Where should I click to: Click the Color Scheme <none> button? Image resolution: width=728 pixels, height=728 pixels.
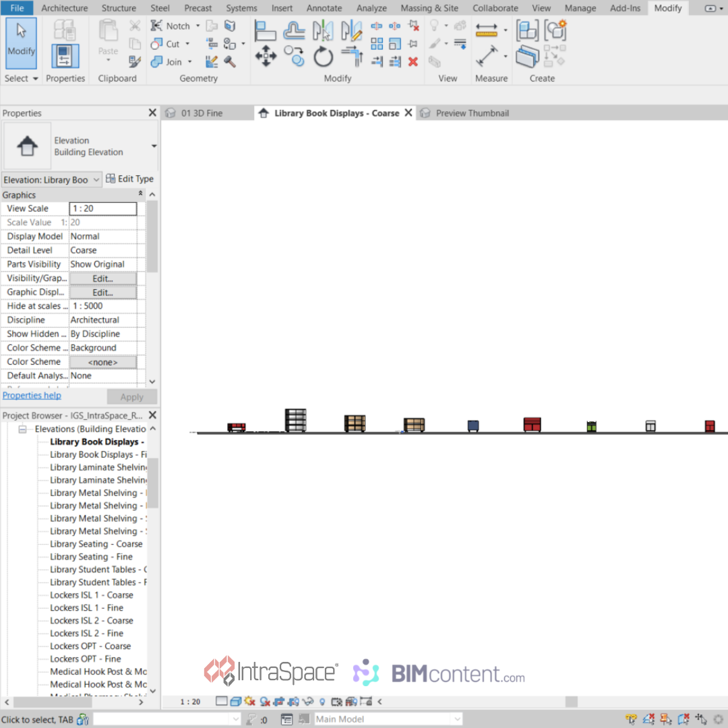(x=103, y=362)
